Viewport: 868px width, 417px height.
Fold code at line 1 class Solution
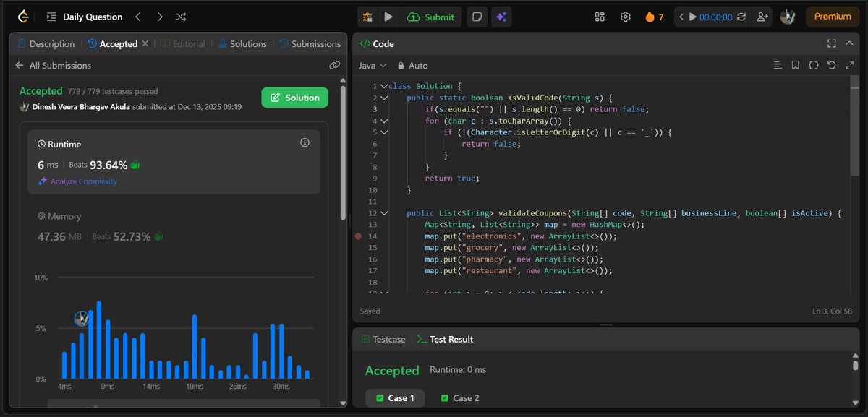tap(384, 86)
